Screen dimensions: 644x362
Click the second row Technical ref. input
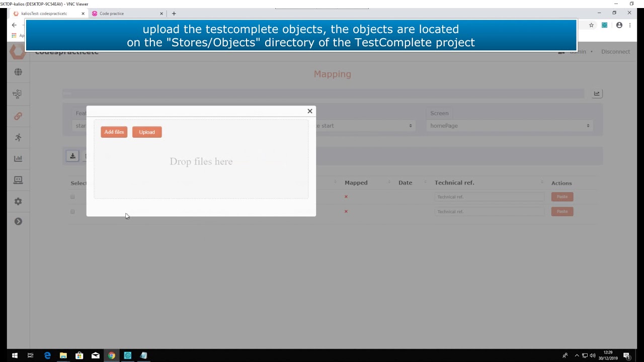tap(490, 212)
